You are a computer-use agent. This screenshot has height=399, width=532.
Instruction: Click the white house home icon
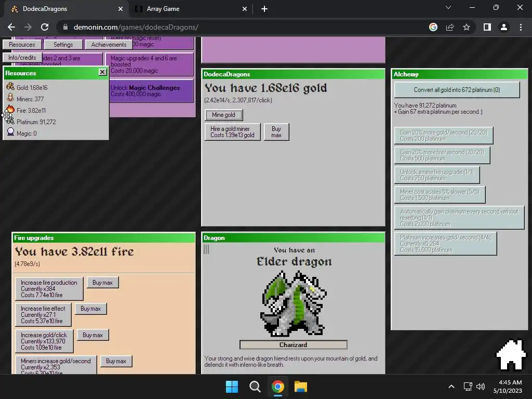(511, 355)
